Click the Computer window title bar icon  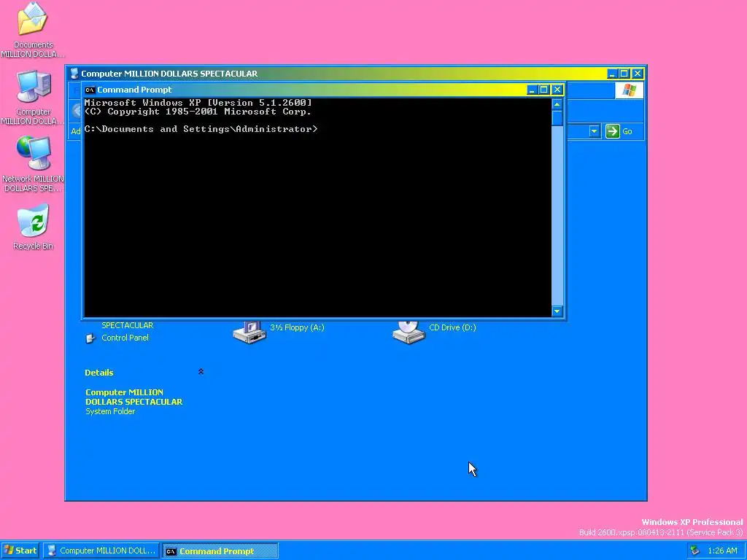(x=74, y=74)
